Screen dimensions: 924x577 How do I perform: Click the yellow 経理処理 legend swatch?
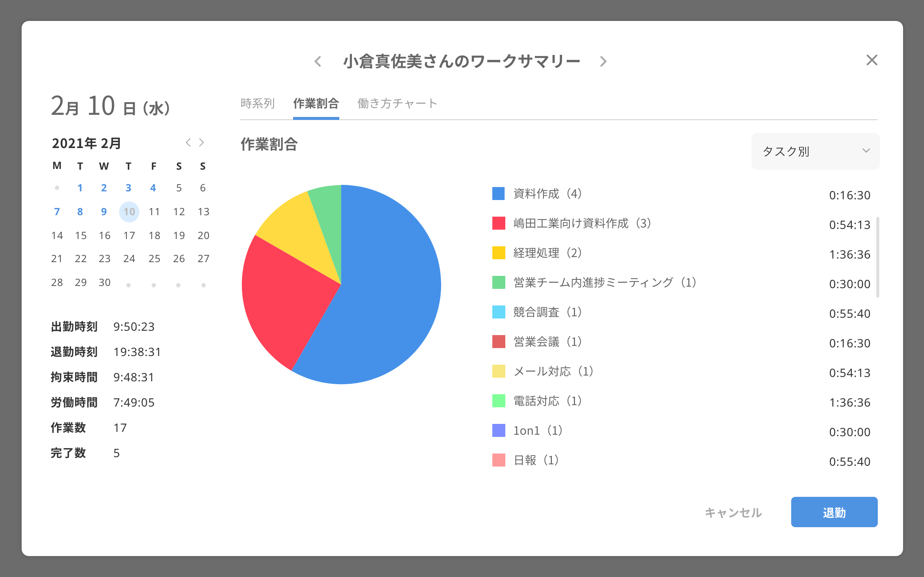(498, 253)
